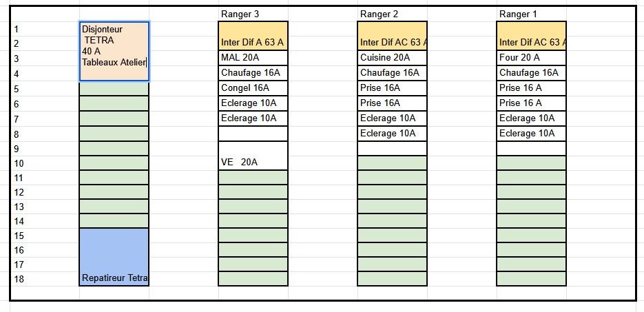Click the Congel 16A cell
Screen dimensions: 644x312
point(253,88)
